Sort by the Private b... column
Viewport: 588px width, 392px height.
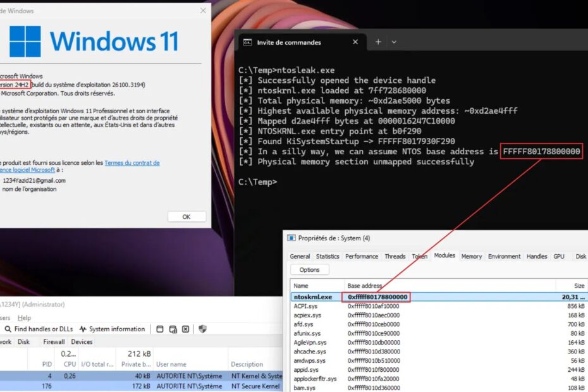[136, 364]
